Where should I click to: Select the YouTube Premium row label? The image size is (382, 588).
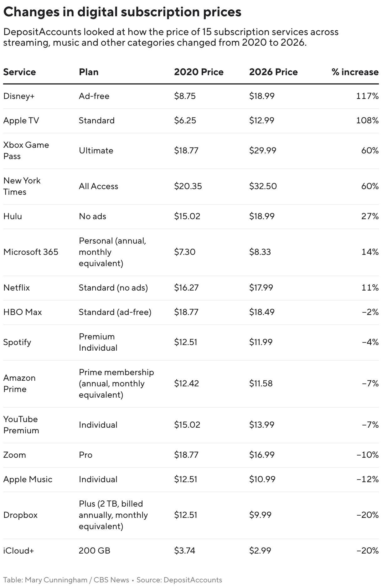click(x=21, y=425)
